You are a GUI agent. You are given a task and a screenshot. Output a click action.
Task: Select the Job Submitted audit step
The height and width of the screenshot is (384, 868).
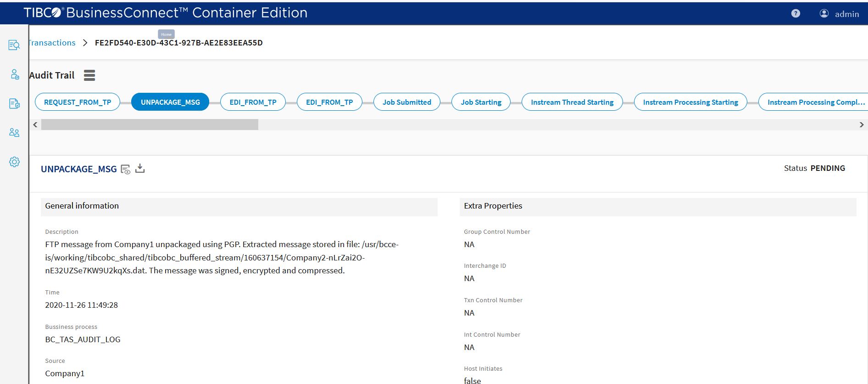(407, 102)
